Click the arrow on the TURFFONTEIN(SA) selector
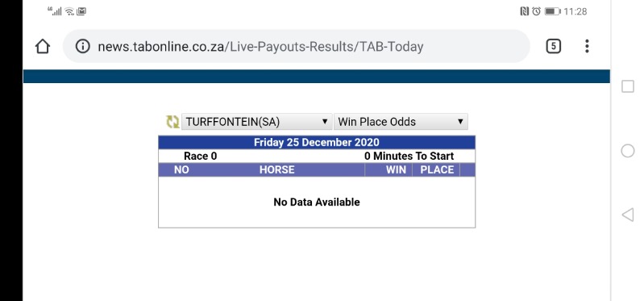 (325, 122)
